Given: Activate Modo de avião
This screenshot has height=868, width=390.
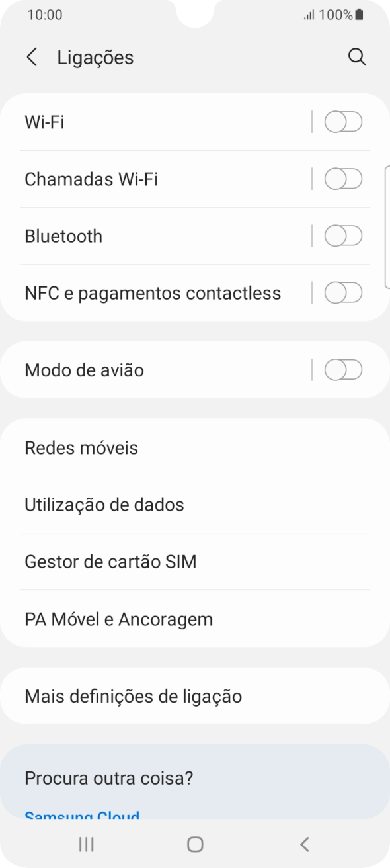Looking at the screenshot, I should pyautogui.click(x=343, y=370).
